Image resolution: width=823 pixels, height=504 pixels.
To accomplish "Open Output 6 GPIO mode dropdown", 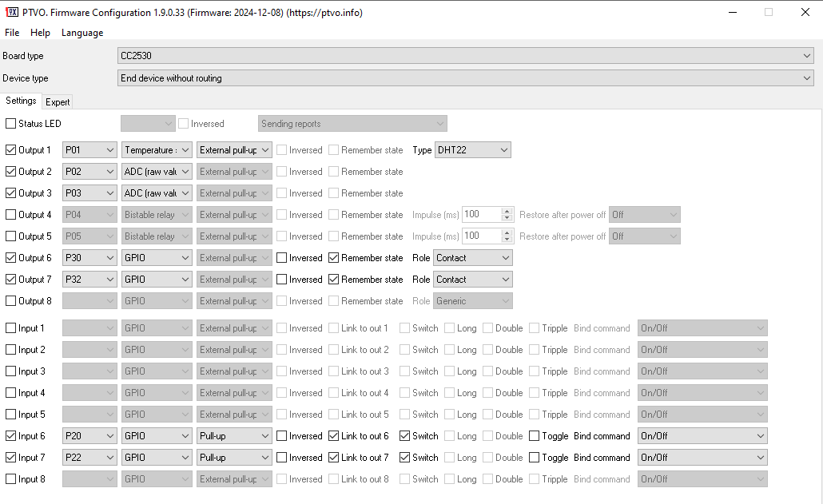I will (157, 257).
